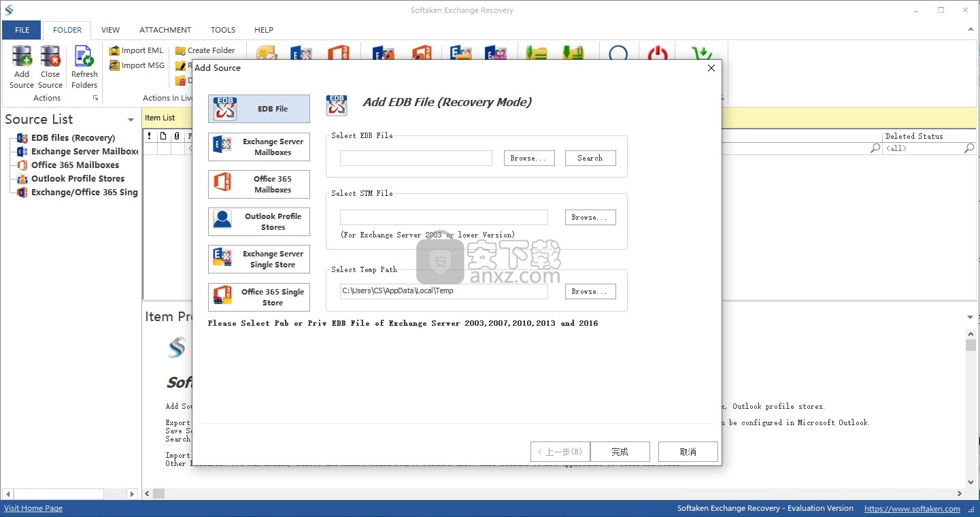
Task: Click the Refresh Folders icon
Action: click(84, 67)
